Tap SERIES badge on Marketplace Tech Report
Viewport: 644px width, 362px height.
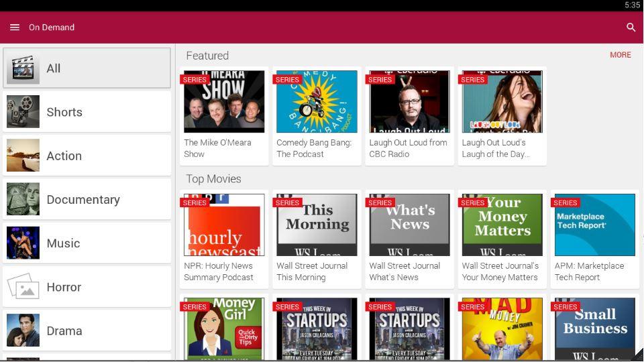tap(565, 202)
